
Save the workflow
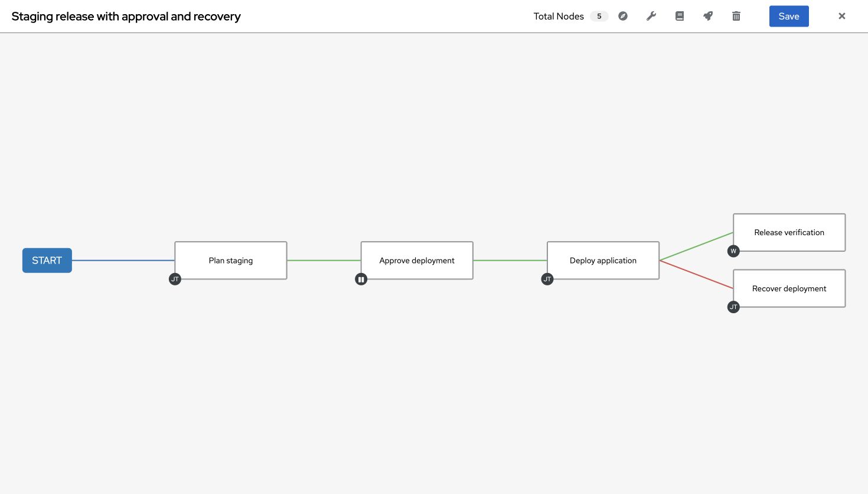coord(789,17)
